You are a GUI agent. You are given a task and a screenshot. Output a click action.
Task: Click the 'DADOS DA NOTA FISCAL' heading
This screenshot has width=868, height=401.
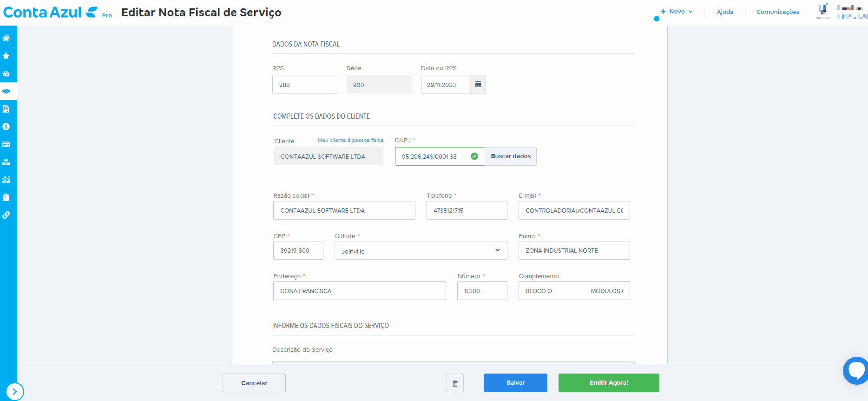(x=306, y=44)
